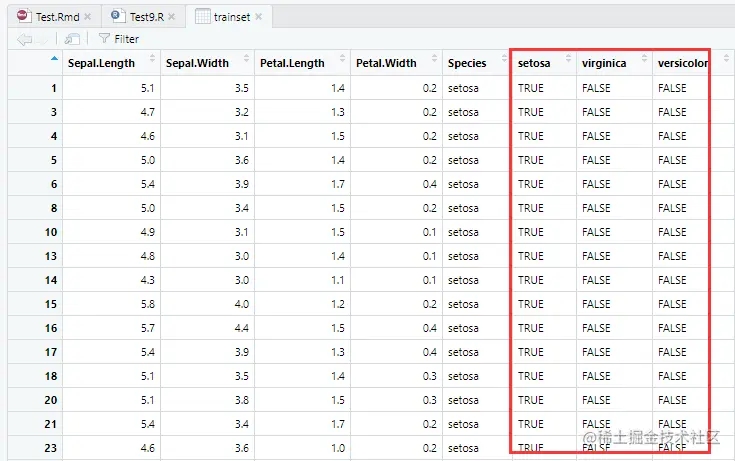
Task: Sort by Petal.Width column arrows
Action: click(435, 59)
